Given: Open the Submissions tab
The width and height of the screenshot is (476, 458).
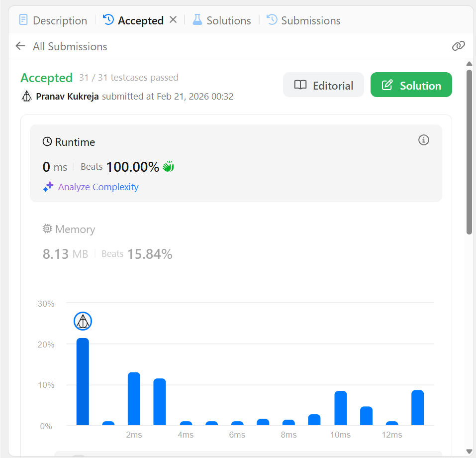Looking at the screenshot, I should 303,20.
